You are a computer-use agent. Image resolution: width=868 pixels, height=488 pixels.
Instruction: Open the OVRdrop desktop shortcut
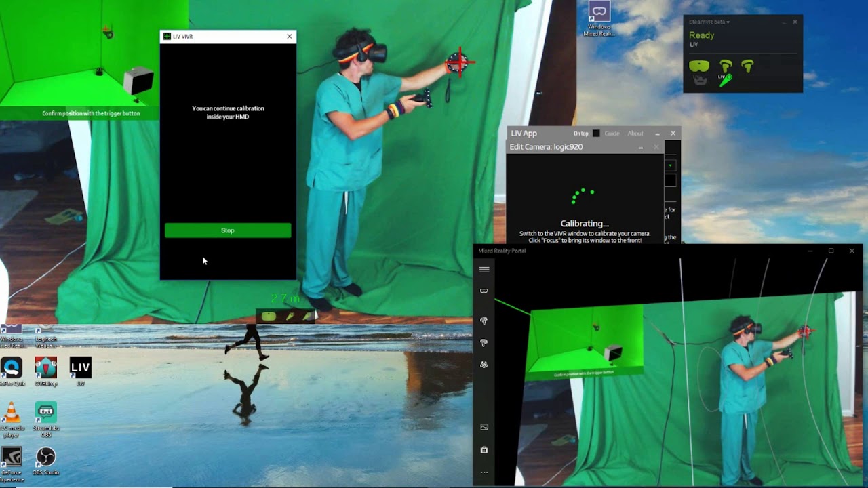(x=45, y=371)
